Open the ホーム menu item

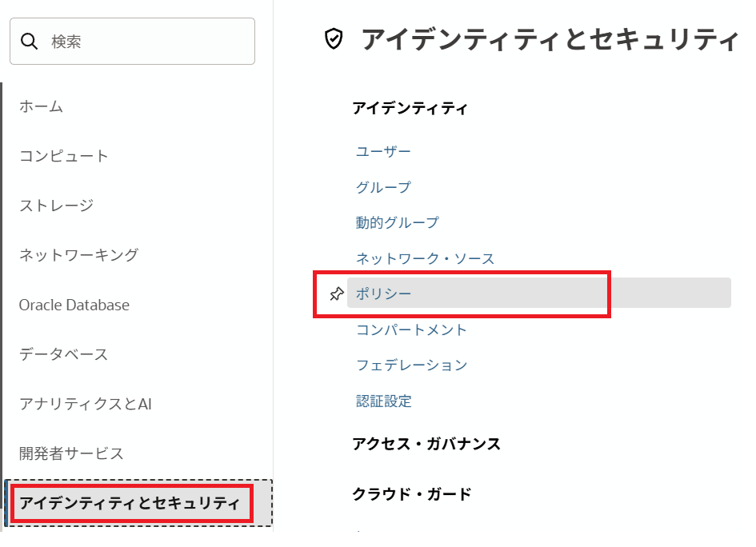(x=42, y=106)
